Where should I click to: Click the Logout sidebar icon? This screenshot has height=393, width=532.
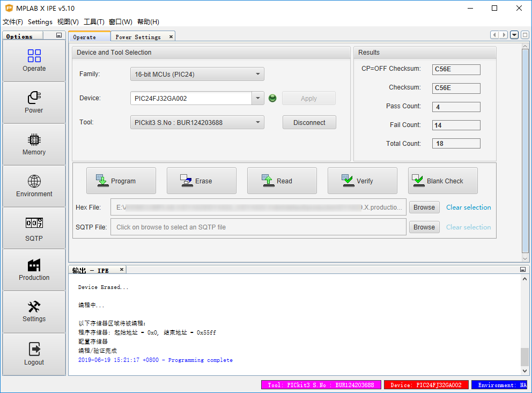[x=34, y=354]
